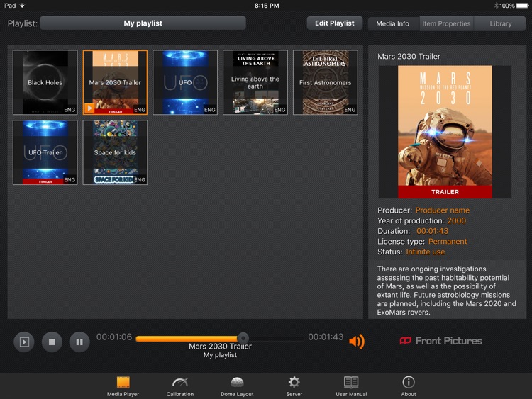Screen dimensions: 532x399
Task: Open the User Manual book icon
Action: [x=351, y=382]
